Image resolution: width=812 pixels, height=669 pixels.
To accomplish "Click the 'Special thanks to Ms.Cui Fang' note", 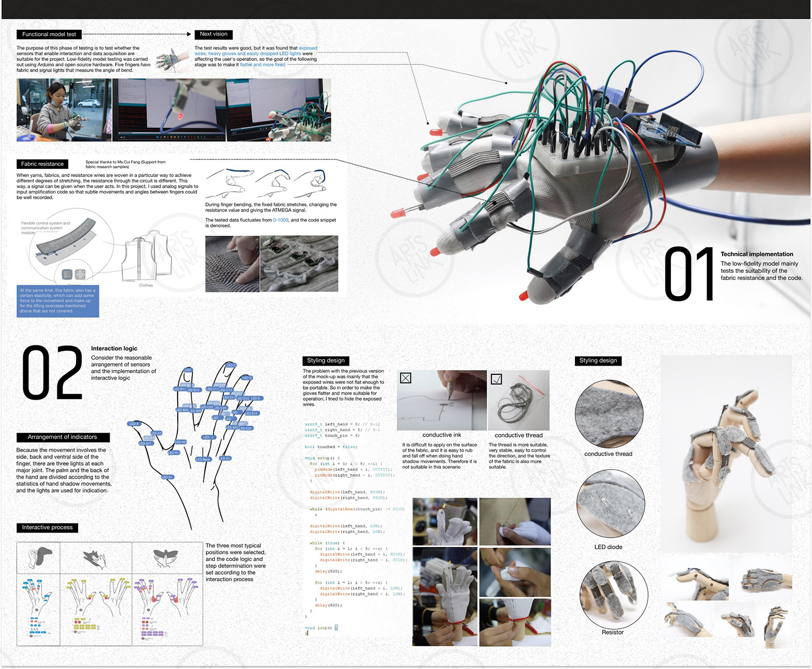I will tap(125, 164).
